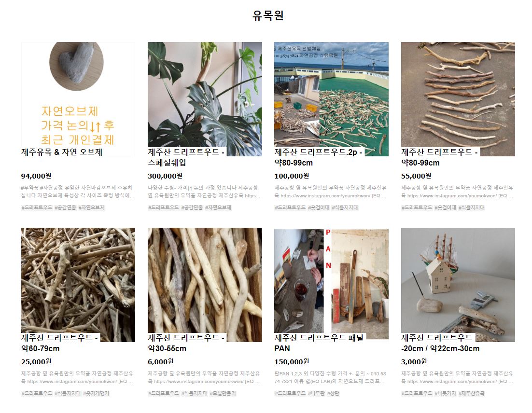Screen dimensions: 532x413
Task: Open 제주산 드리프트우드 - 스페셜쉐입 listing title
Action: 186,157
